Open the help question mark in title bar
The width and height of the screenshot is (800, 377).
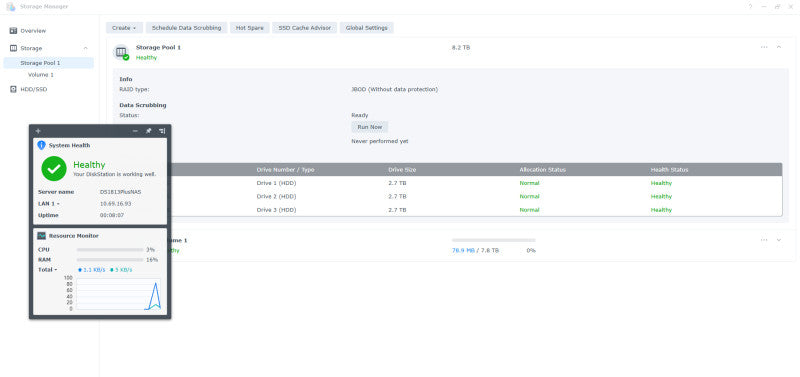pos(751,7)
